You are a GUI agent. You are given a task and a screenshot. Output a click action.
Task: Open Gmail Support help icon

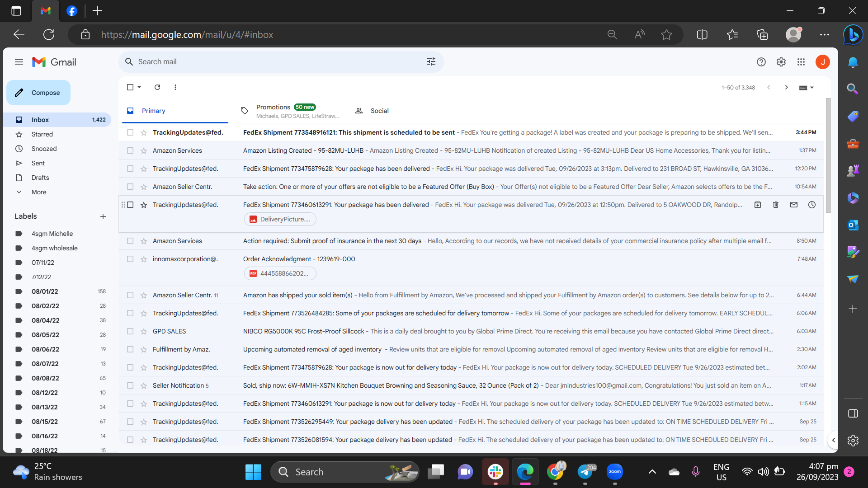761,62
